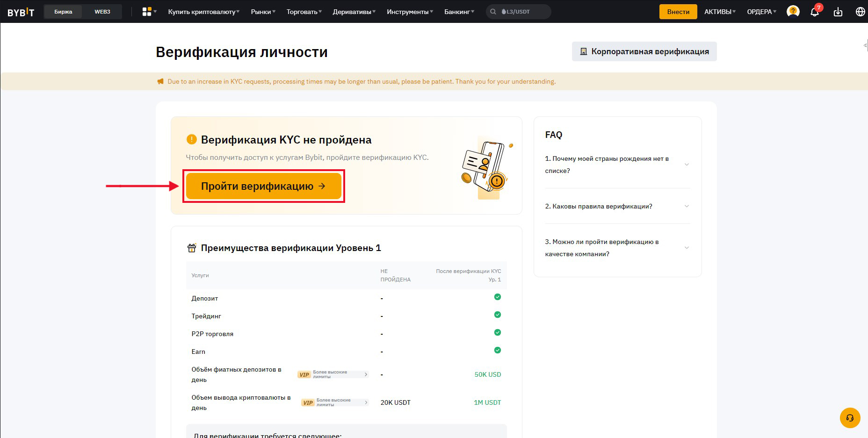Click the green checkmark in P2P торговля row

click(498, 332)
